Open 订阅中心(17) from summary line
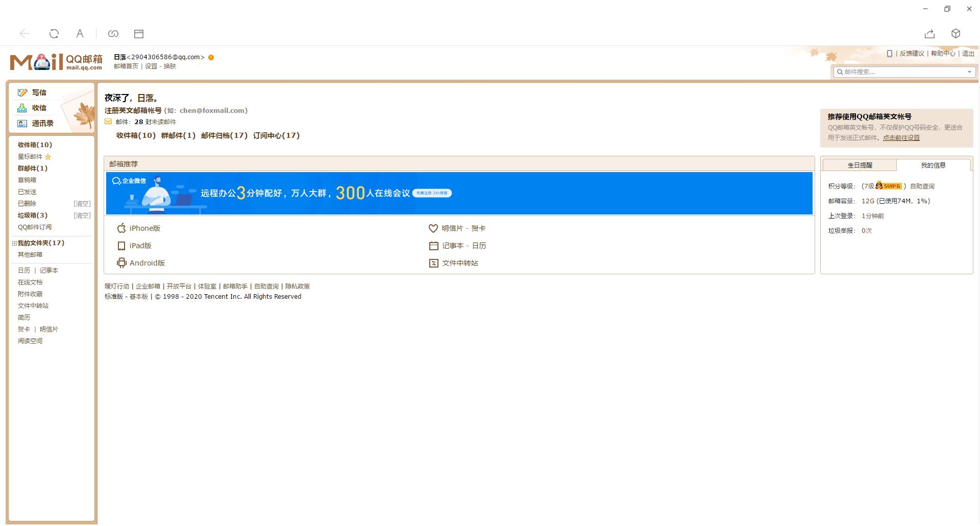980x526 pixels. coord(276,136)
